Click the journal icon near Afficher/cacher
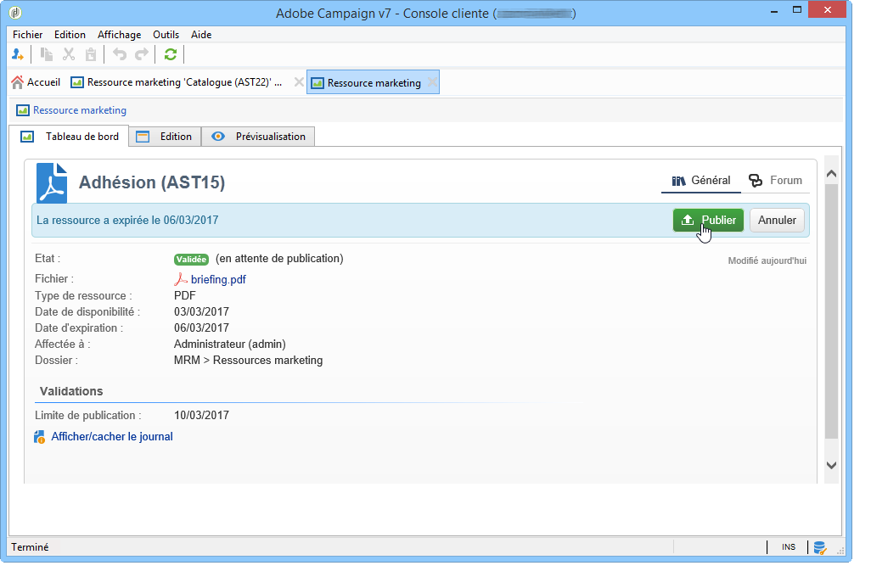This screenshot has height=588, width=871. (39, 437)
